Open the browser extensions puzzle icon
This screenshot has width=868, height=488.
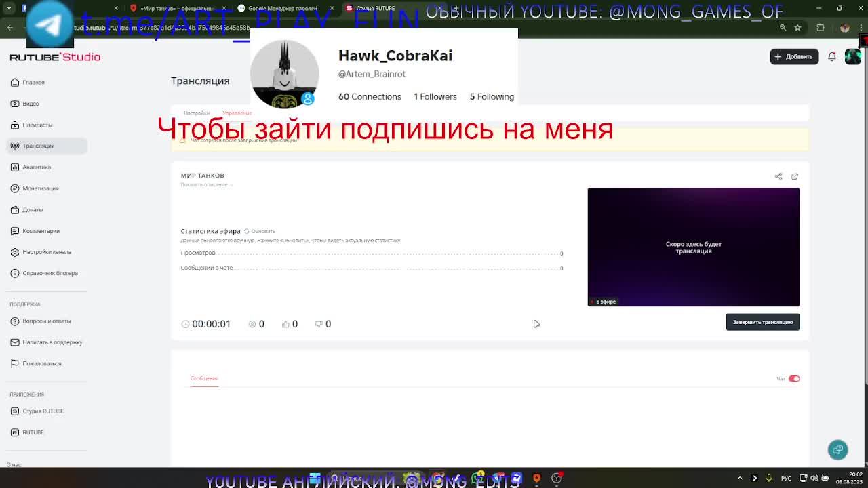[821, 28]
